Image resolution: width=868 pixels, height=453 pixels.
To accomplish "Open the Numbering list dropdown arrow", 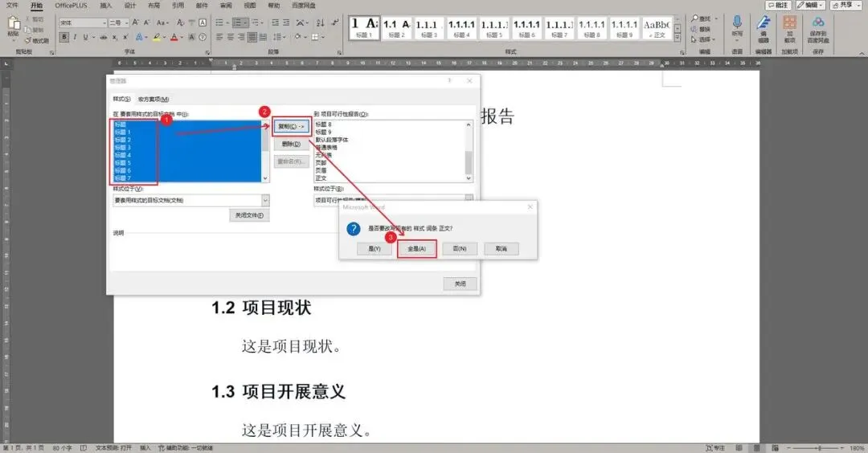I will coord(246,22).
